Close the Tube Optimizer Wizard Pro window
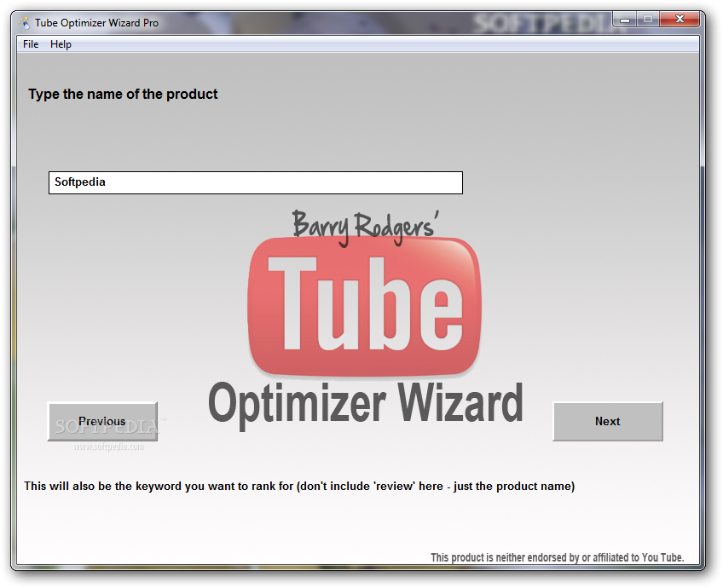Screen dimensions: 723x588 (680, 20)
